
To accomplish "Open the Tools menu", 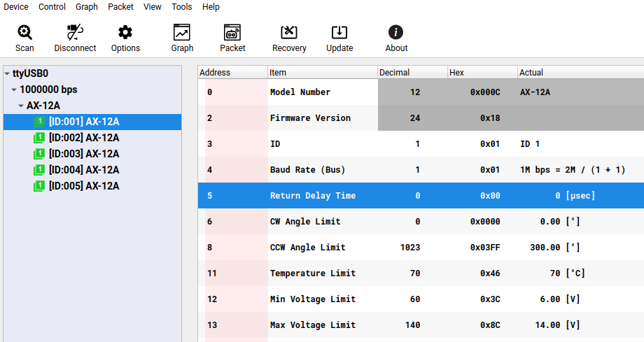I will [x=182, y=7].
